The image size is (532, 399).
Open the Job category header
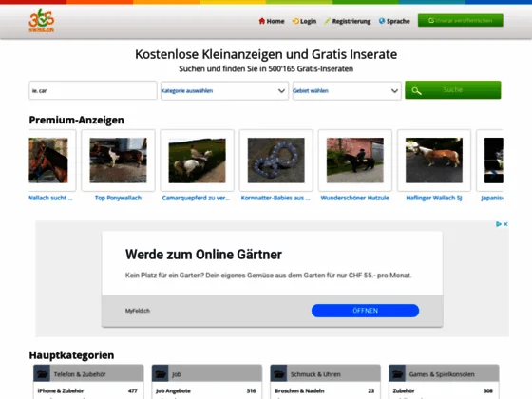click(x=207, y=373)
